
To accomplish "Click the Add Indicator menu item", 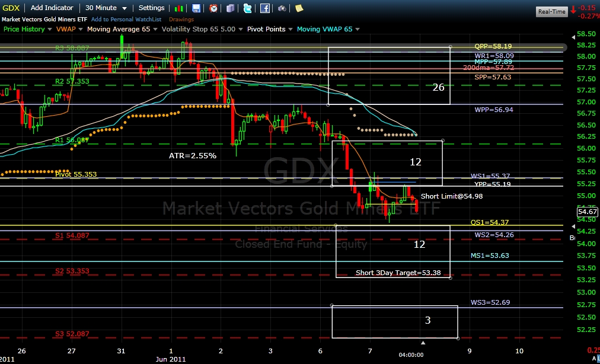I will (52, 8).
